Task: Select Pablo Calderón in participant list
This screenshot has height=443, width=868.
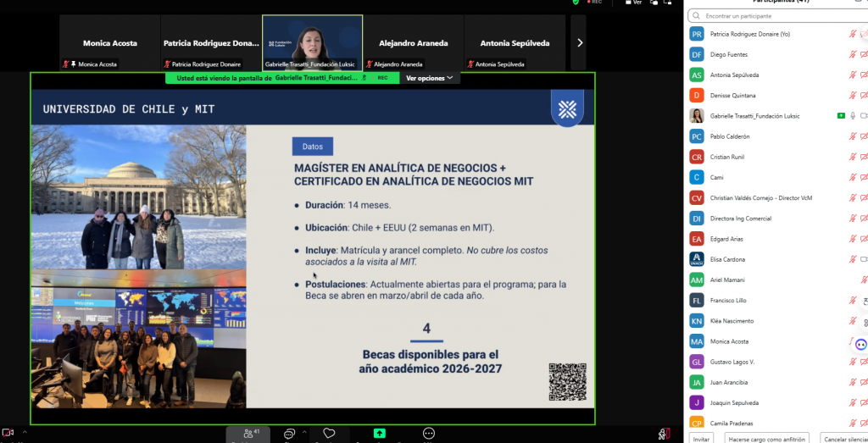Action: (x=729, y=136)
